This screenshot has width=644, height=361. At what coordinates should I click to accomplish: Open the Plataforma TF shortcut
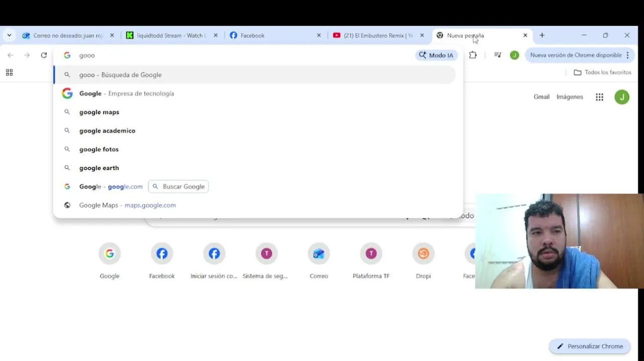[x=371, y=261]
